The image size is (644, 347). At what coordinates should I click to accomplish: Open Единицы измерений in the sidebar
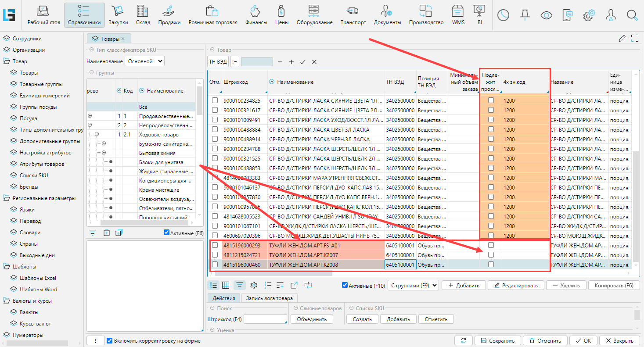pos(44,96)
